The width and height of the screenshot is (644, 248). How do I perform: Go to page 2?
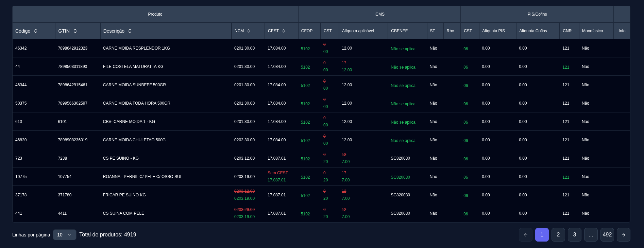click(x=558, y=235)
